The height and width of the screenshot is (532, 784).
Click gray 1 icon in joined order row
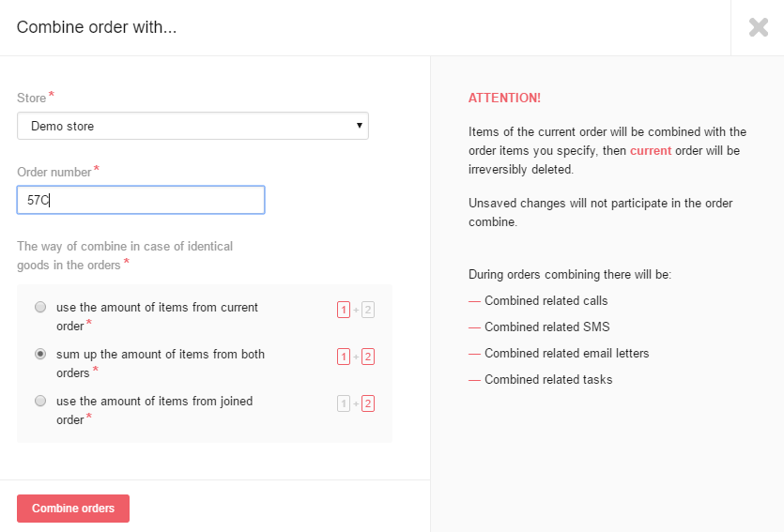coord(344,403)
